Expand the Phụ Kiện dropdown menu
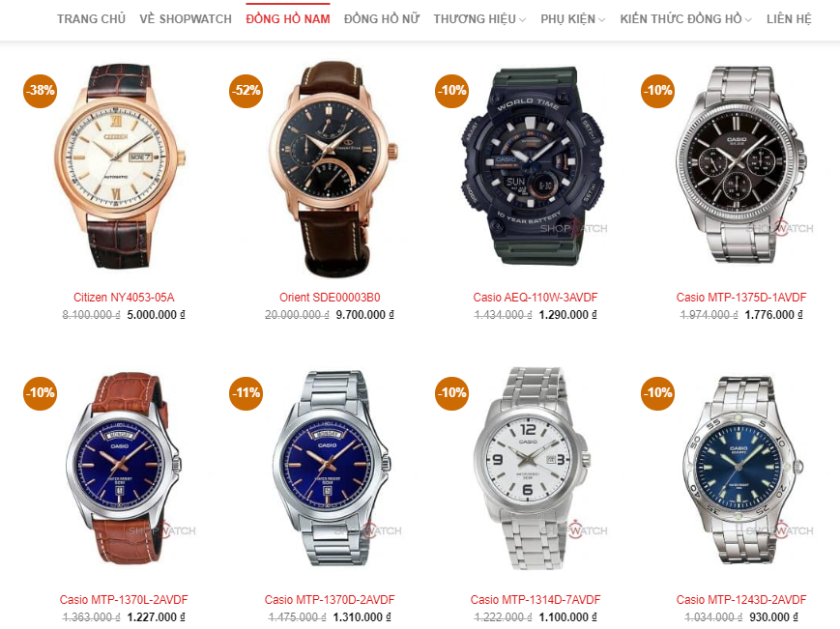This screenshot has height=629, width=840. click(572, 19)
